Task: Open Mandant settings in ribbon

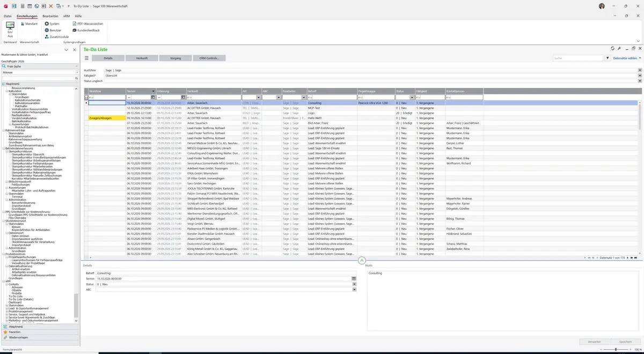Action: point(28,24)
